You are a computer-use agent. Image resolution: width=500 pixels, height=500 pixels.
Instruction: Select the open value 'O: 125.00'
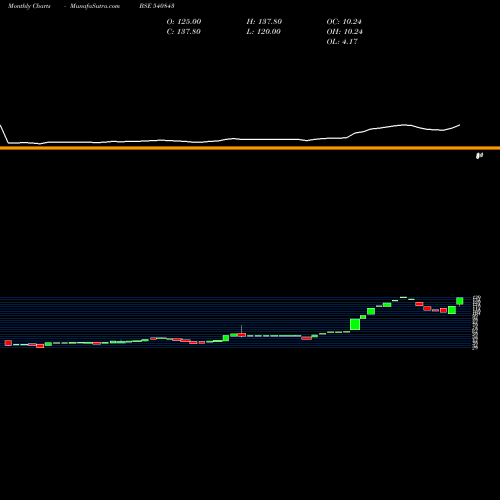184,22
